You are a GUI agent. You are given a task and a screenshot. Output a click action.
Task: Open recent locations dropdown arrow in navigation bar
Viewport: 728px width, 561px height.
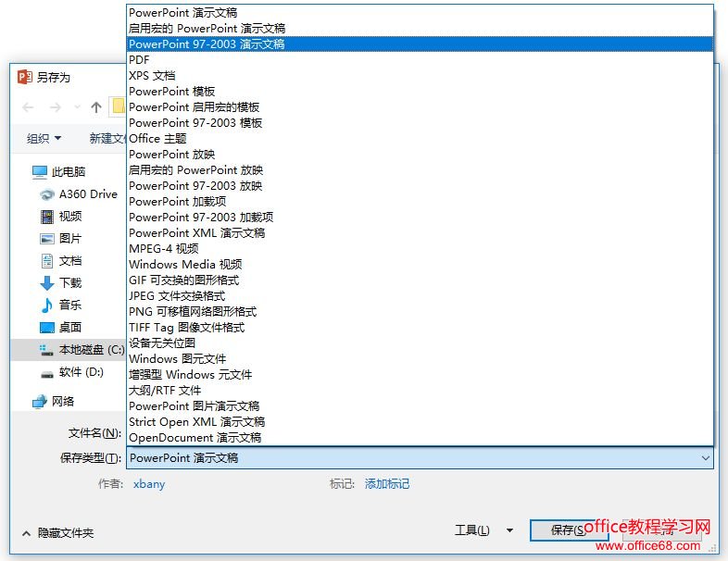point(77,107)
